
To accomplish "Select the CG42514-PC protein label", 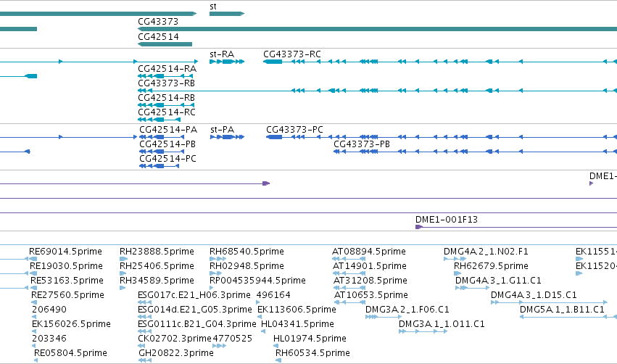I will [x=167, y=159].
